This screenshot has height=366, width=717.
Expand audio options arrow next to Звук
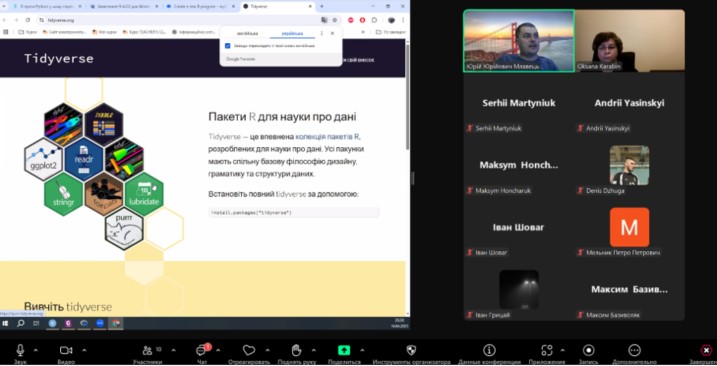(36, 350)
